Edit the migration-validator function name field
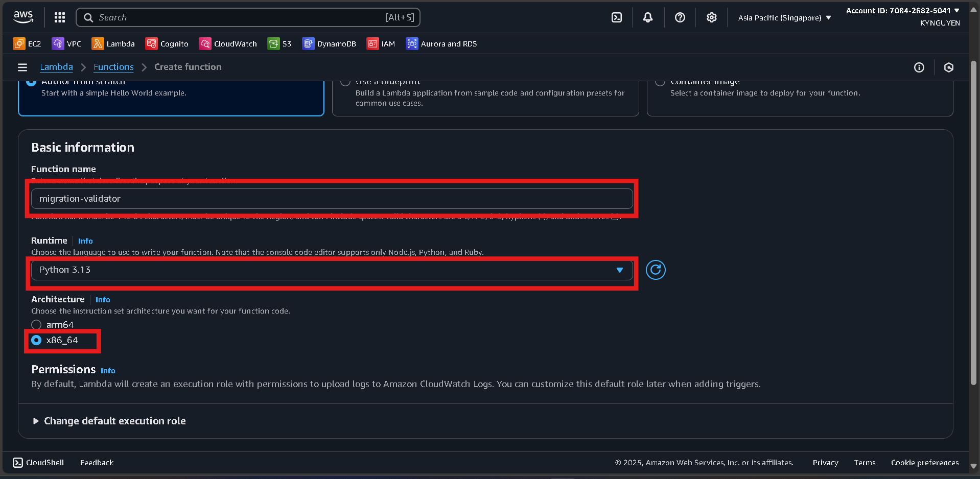The height and width of the screenshot is (479, 980). [x=331, y=199]
